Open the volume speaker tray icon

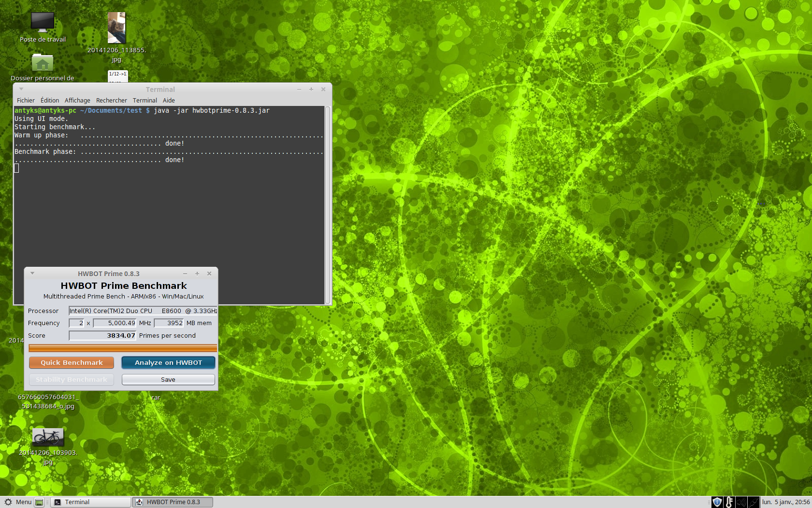741,502
